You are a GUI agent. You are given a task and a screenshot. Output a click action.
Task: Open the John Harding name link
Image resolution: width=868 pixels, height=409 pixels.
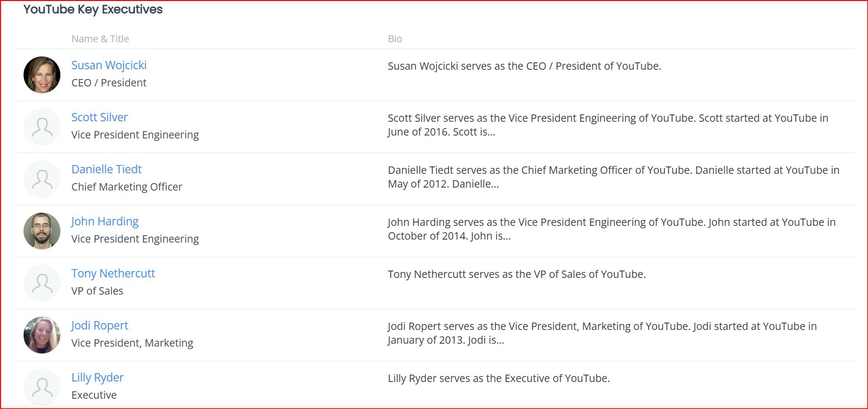[105, 221]
